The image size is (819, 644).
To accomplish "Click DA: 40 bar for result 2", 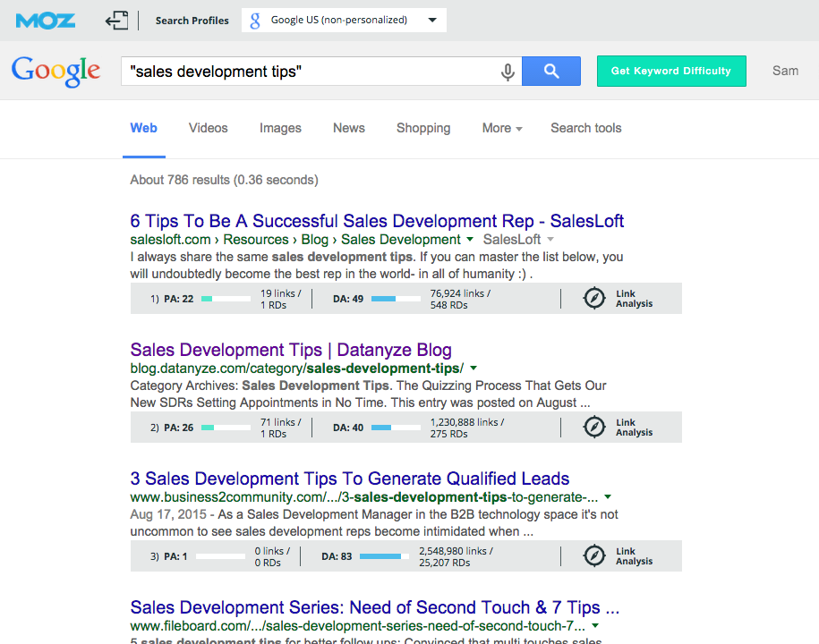I will (x=396, y=428).
